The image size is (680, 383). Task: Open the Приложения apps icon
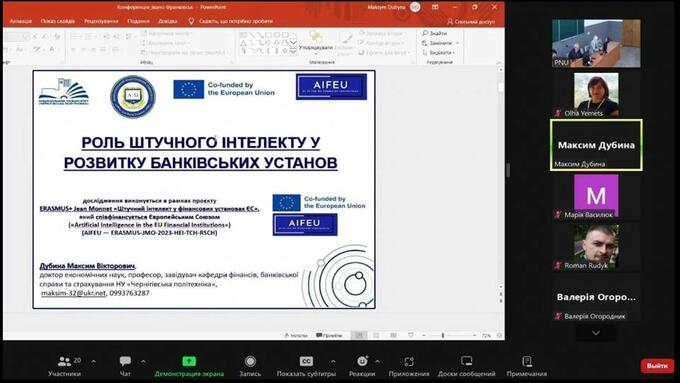[x=409, y=361]
